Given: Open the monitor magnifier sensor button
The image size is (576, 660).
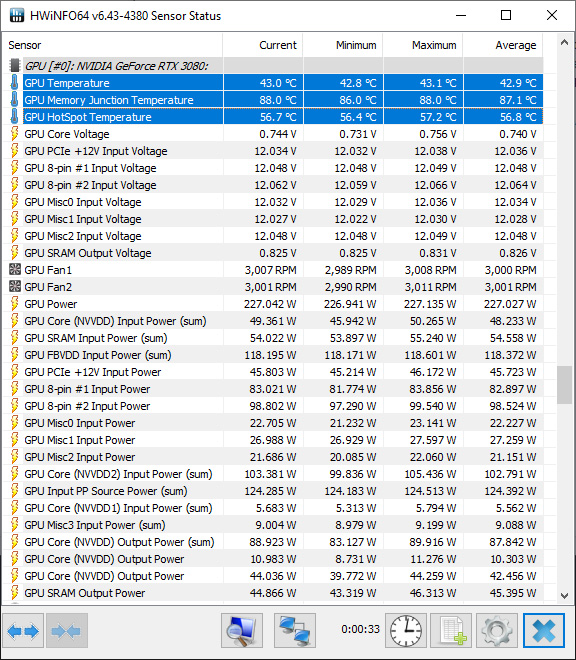Looking at the screenshot, I should point(242,630).
